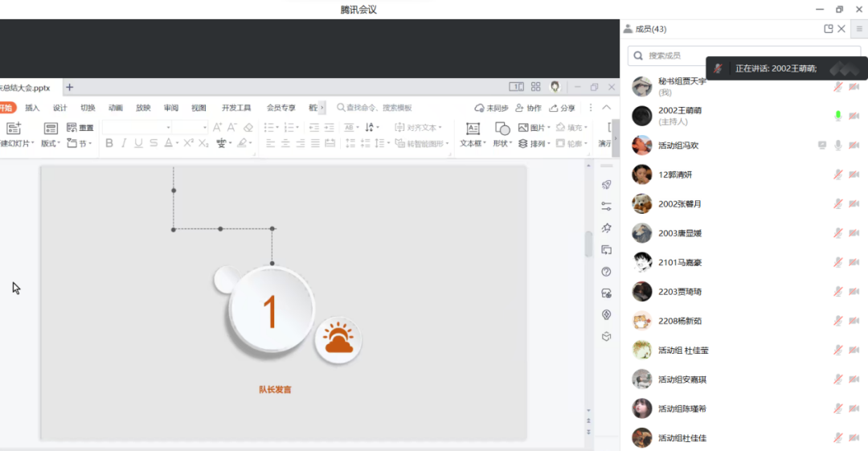Toggle microphone for 2002王萌萌
Viewport: 868px width, 451px height.
pyautogui.click(x=838, y=116)
